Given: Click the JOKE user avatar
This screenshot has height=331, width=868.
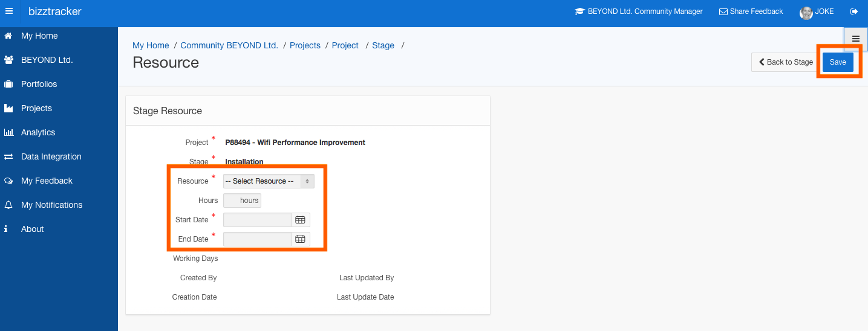Looking at the screenshot, I should (806, 13).
